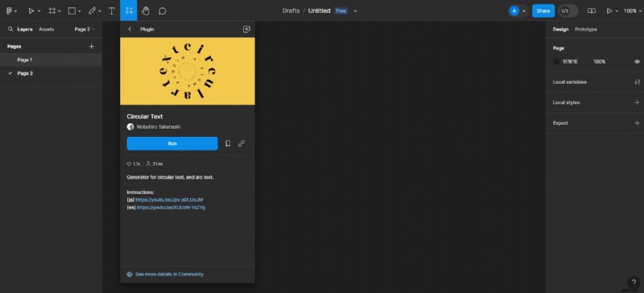Click the 214k users count
The width and height of the screenshot is (644, 293).
(155, 164)
